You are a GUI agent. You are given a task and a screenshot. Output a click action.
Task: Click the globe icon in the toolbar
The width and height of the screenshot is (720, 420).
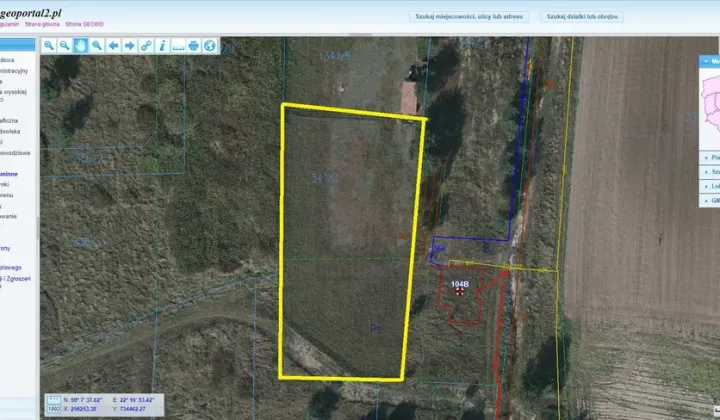click(210, 45)
